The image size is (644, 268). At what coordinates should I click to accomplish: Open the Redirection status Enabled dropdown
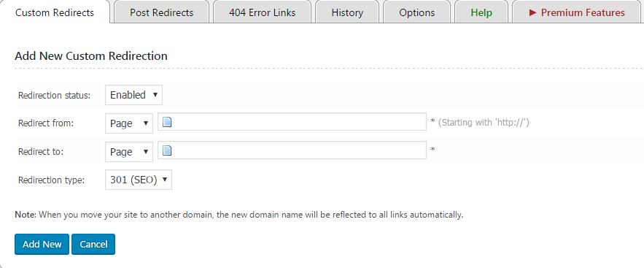tap(133, 95)
